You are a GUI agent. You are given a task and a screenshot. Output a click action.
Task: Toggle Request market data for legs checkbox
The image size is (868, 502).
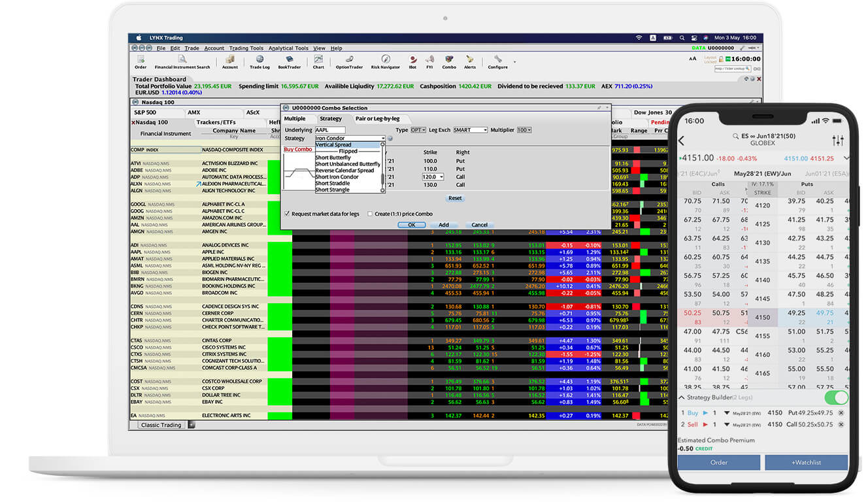click(x=287, y=214)
